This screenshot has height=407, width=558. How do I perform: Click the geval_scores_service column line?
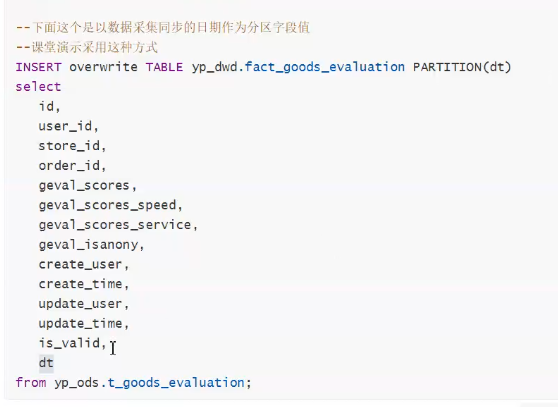coord(118,225)
